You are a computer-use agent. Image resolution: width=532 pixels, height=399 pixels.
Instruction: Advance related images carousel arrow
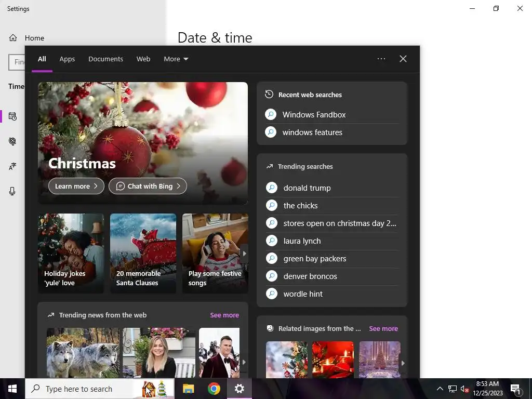tap(403, 363)
